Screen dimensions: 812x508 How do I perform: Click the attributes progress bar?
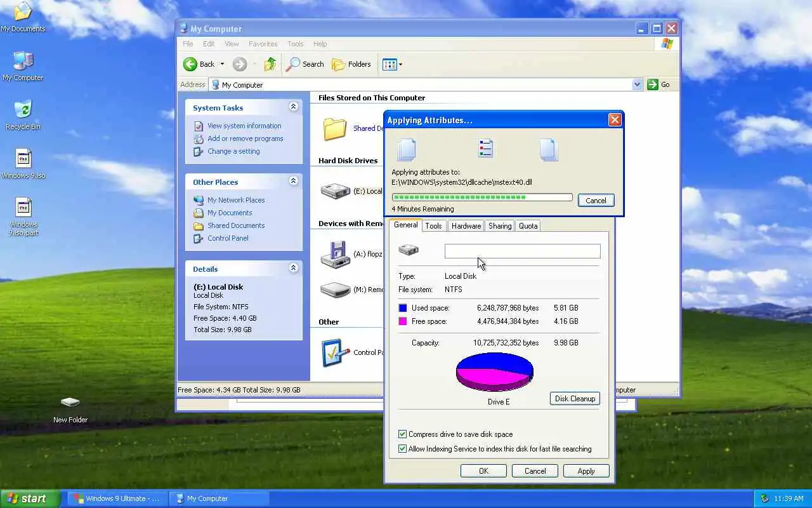click(482, 197)
